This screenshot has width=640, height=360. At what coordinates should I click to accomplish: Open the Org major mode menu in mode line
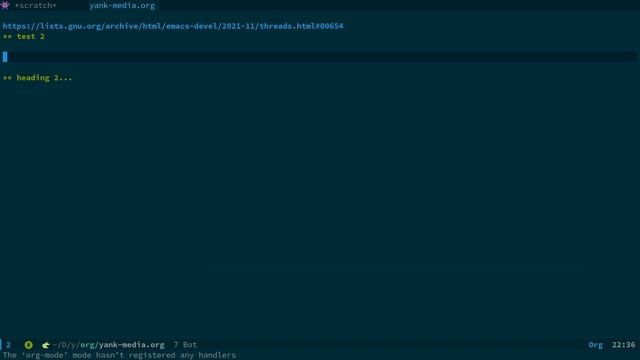click(x=596, y=345)
